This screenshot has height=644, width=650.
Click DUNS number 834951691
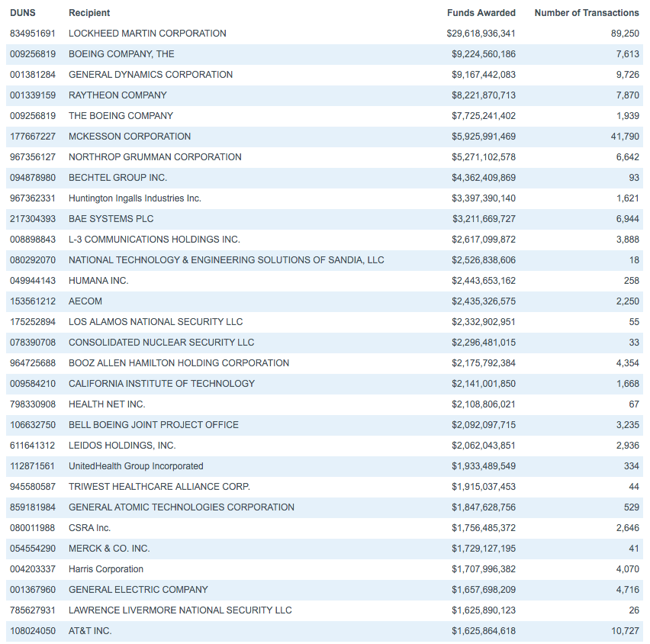point(32,34)
